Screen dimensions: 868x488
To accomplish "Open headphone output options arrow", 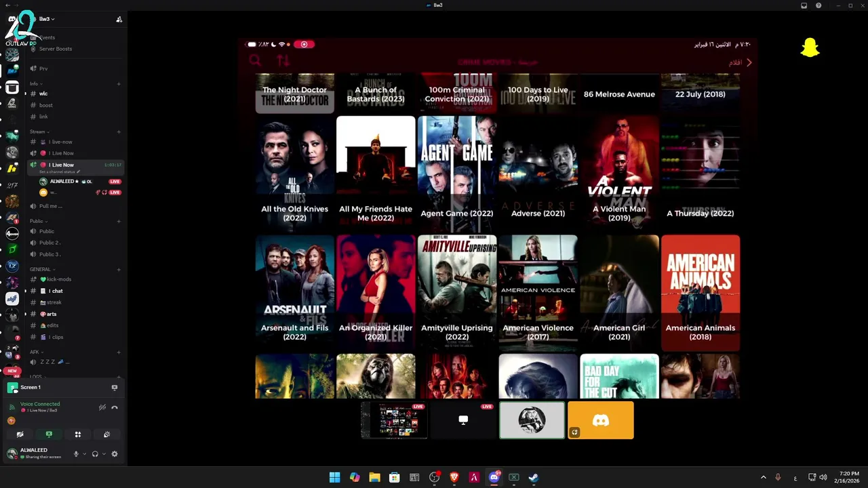I will 103,453.
